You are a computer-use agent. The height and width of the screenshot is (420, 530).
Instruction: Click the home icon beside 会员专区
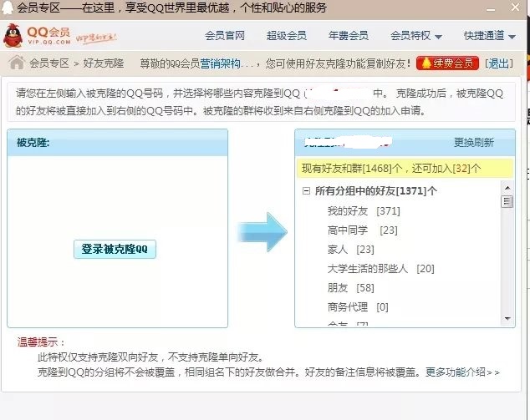(17, 63)
